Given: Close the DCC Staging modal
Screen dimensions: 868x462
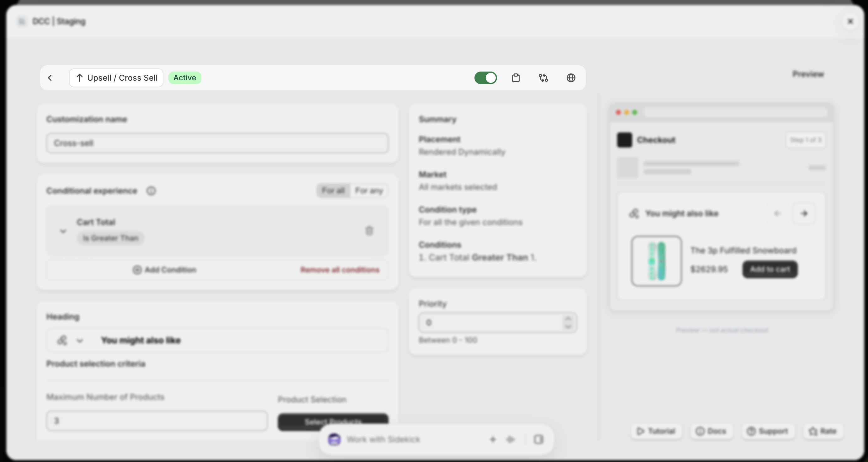Looking at the screenshot, I should (x=850, y=22).
